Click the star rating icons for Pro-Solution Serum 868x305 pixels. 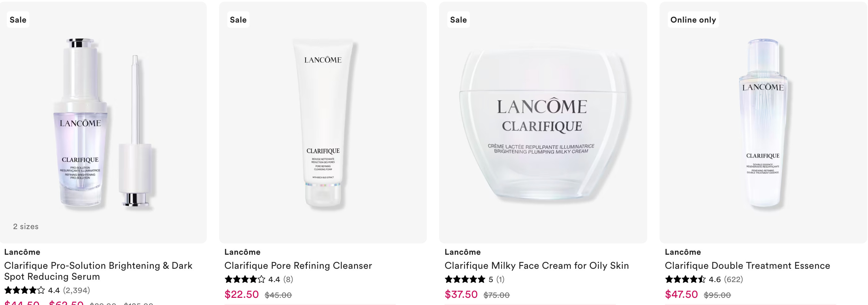click(25, 290)
